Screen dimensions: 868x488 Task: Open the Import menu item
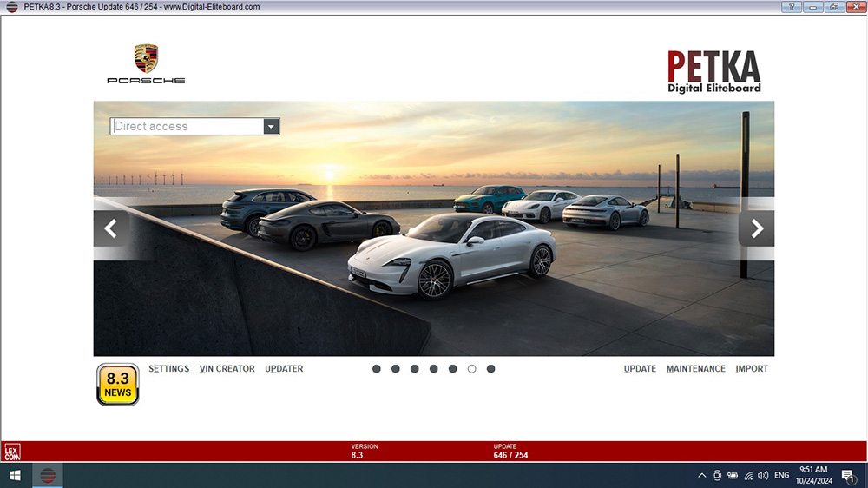[752, 369]
